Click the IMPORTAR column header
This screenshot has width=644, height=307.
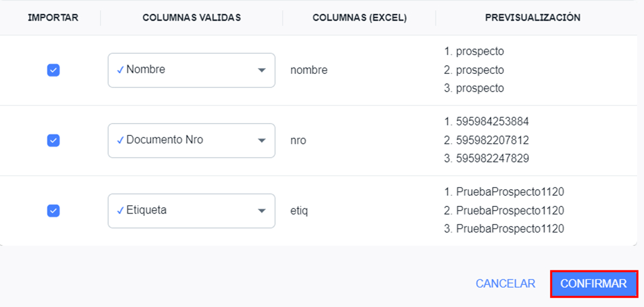coord(53,18)
